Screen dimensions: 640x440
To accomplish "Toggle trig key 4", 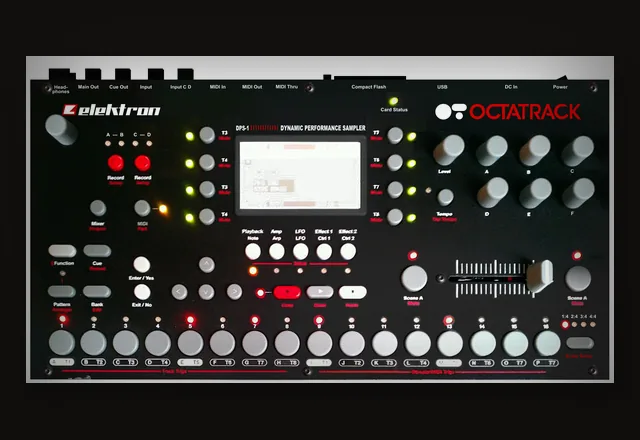I will click(x=158, y=343).
